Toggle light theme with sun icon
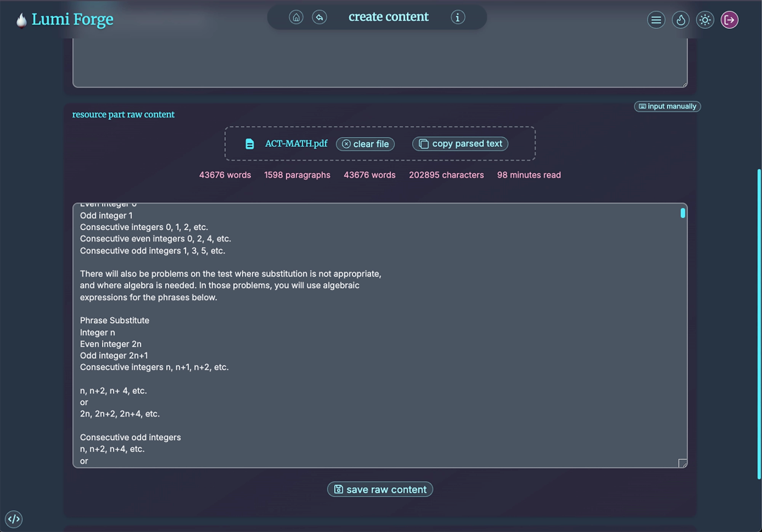Image resolution: width=762 pixels, height=532 pixels. click(x=705, y=20)
